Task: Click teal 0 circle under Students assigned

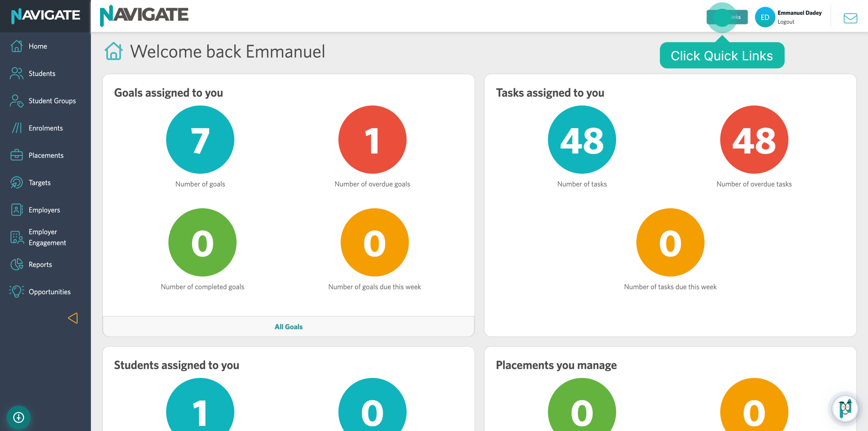Action: pos(372,405)
